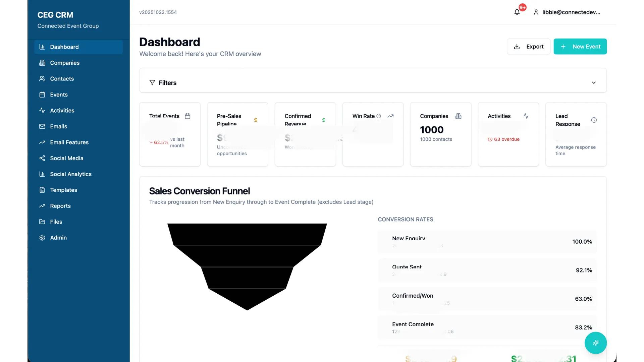Click Win Rate help question-mark icon
The height and width of the screenshot is (362, 644).
(379, 116)
